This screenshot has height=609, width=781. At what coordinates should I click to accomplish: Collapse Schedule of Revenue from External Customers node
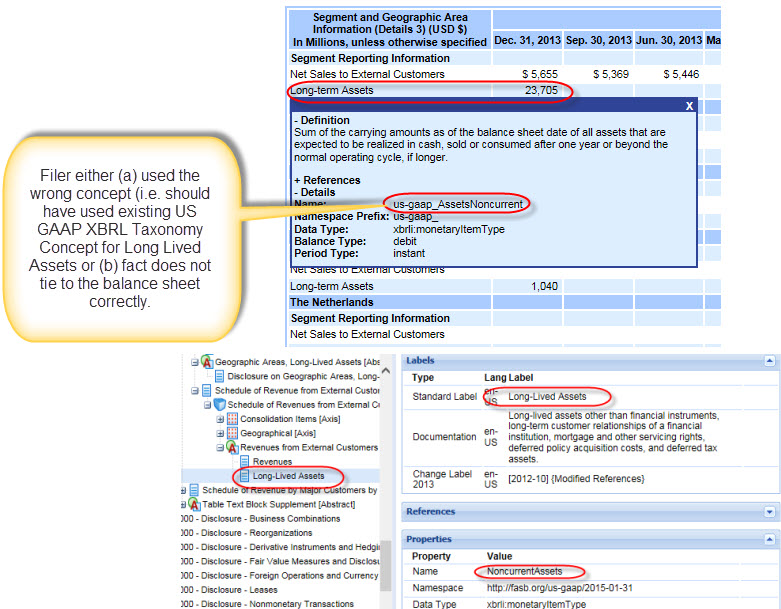195,390
